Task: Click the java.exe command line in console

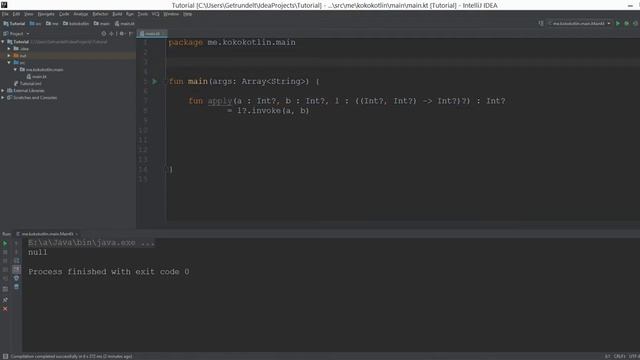Action: 91,243
